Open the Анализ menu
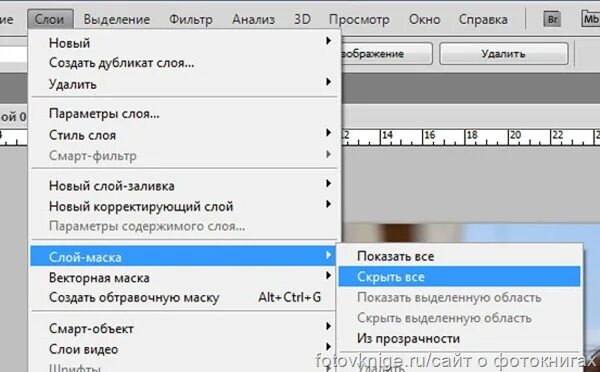The width and height of the screenshot is (600, 372). pyautogui.click(x=253, y=19)
